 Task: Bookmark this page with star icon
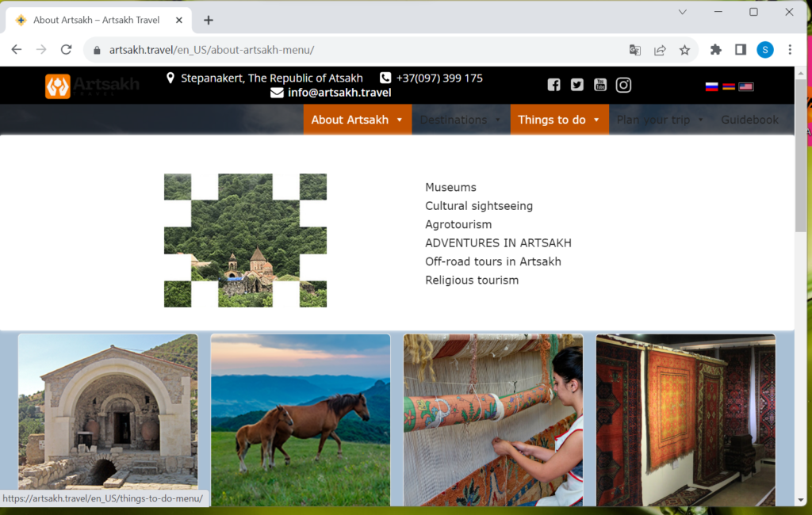coord(684,50)
